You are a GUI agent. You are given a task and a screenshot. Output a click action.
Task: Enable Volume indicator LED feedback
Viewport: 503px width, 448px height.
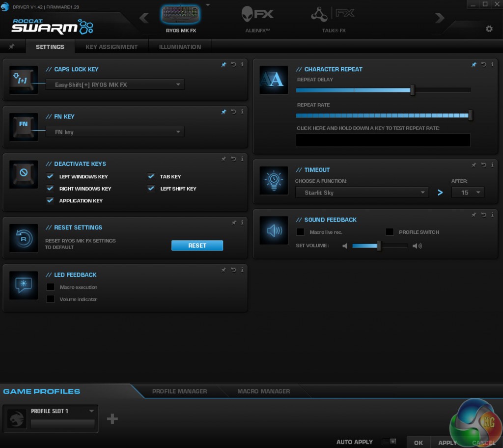pos(51,299)
